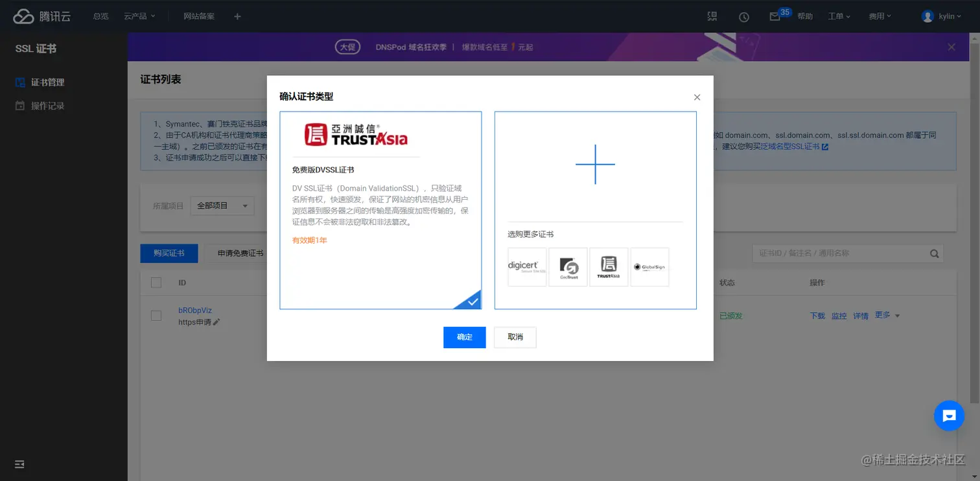Click the 申请免费证书 button

(x=240, y=253)
